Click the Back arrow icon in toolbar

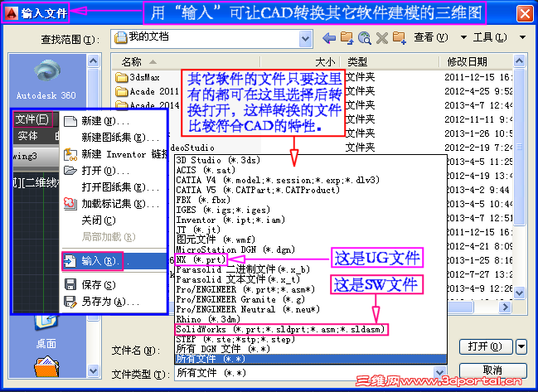click(x=329, y=38)
